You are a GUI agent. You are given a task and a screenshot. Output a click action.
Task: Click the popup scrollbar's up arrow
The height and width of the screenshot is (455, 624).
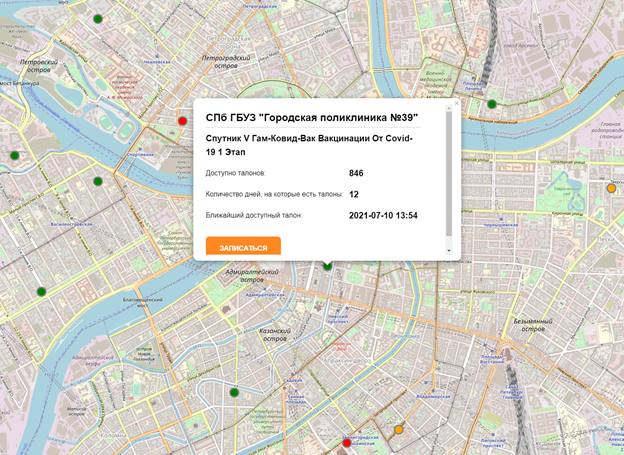pos(449,108)
